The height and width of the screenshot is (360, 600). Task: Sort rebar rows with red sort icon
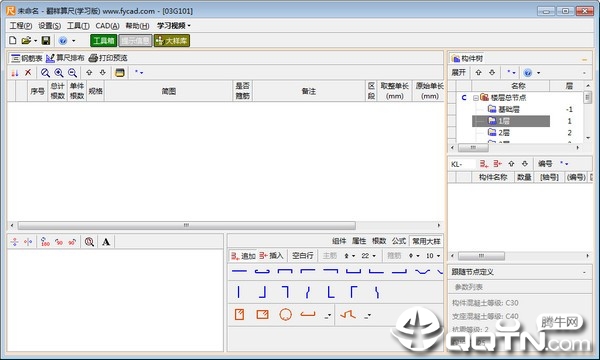coord(15,72)
